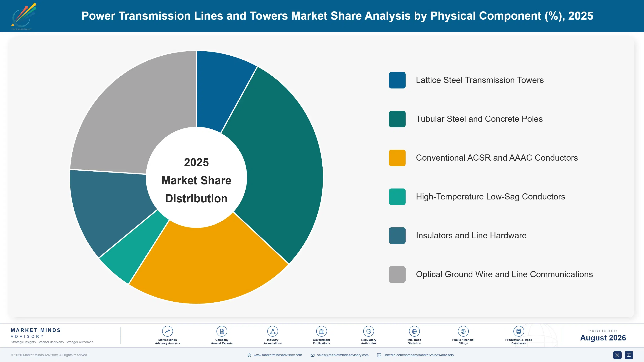Image resolution: width=644 pixels, height=362 pixels.
Task: Click the chart title in header banner
Action: 337,16
